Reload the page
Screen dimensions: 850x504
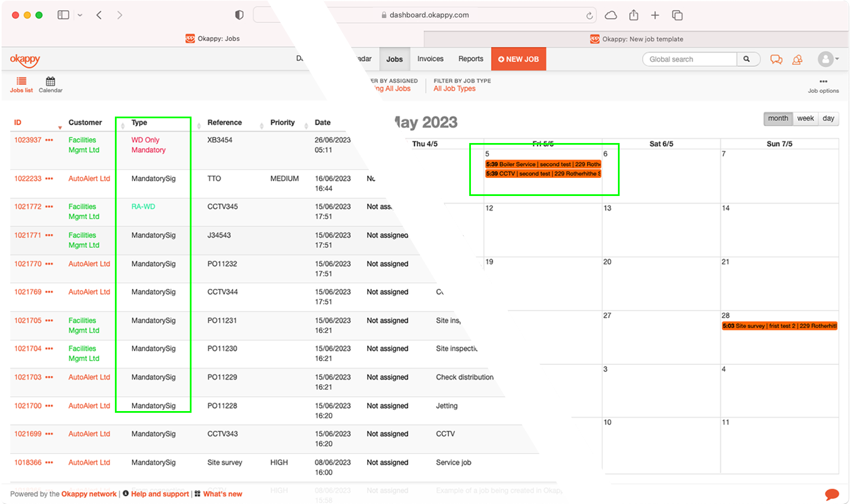[x=589, y=16]
